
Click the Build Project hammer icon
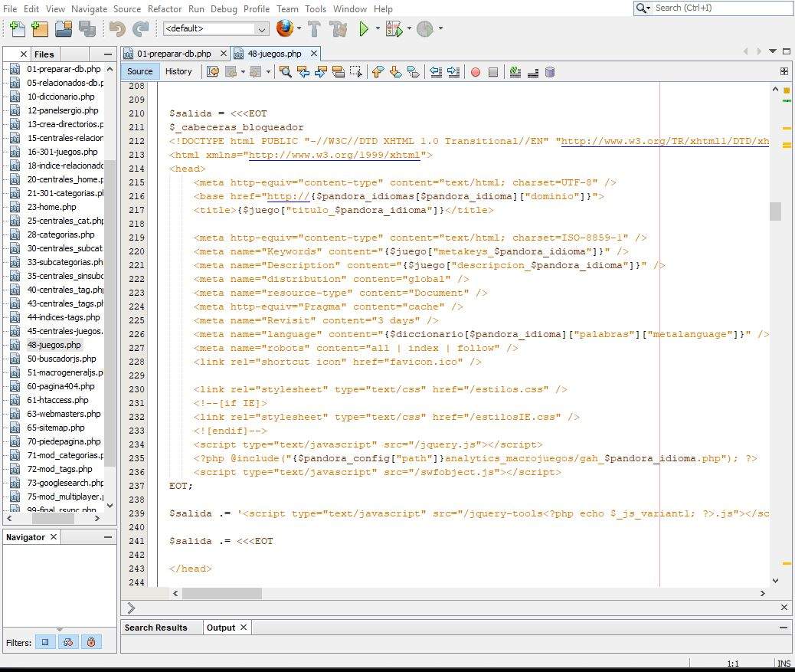tap(314, 29)
